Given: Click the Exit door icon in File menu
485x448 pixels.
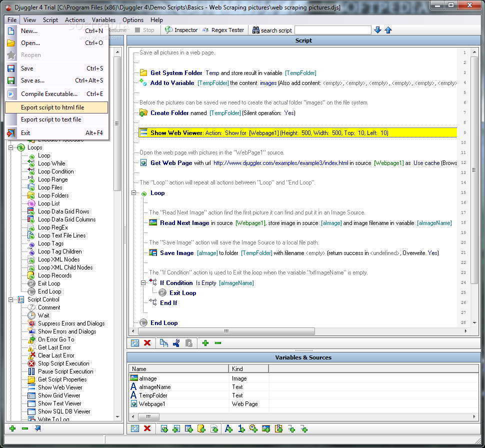Looking at the screenshot, I should point(11,133).
